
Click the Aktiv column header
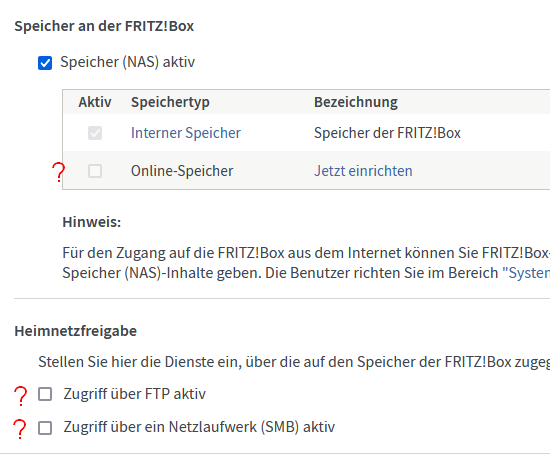click(x=95, y=102)
